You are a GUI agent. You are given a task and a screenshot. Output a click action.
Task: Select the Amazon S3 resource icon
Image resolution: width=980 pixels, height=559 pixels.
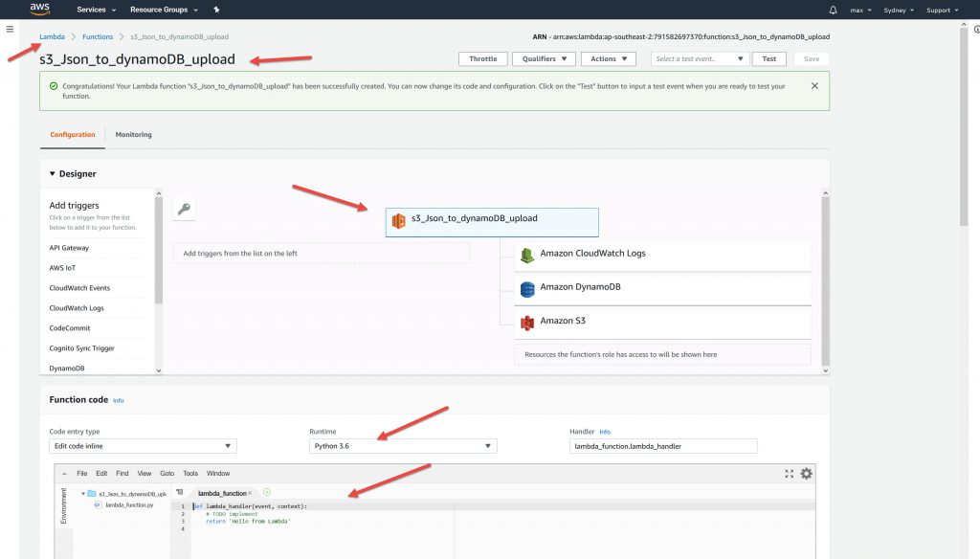coord(526,322)
